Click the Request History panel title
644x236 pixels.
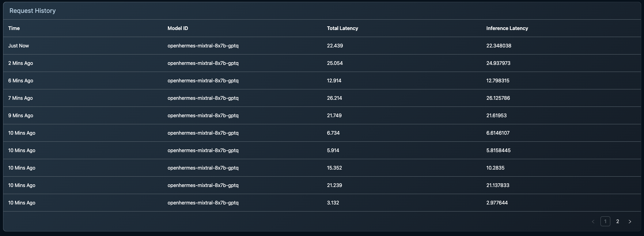click(x=32, y=11)
